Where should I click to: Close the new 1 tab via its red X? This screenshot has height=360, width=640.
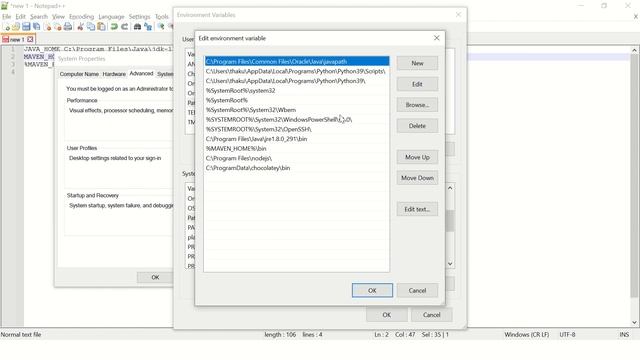[x=30, y=40]
